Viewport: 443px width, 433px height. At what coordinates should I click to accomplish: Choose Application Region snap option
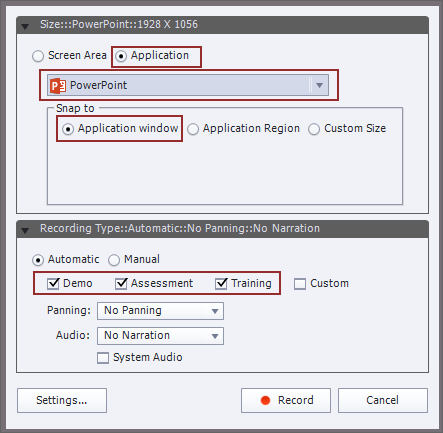click(x=193, y=129)
